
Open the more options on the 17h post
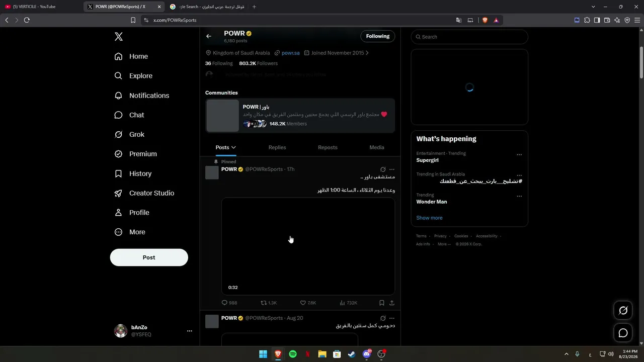point(392,169)
